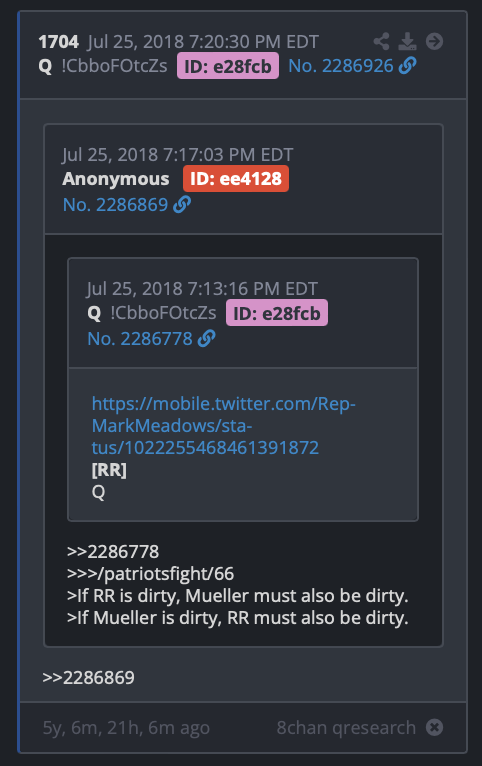482x766 pixels.
Task: Click the red ID: ee4128 badge
Action: 236,179
